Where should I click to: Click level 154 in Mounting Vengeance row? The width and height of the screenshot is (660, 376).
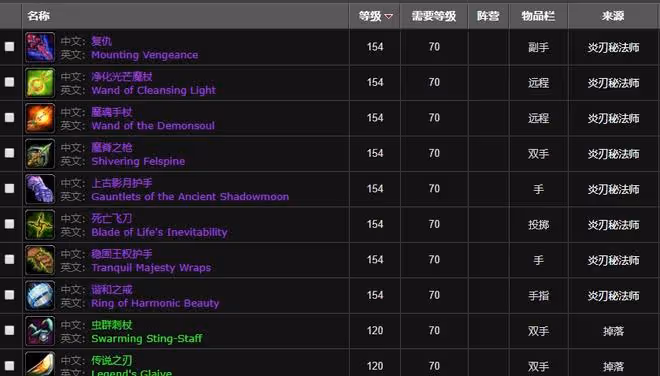[375, 47]
